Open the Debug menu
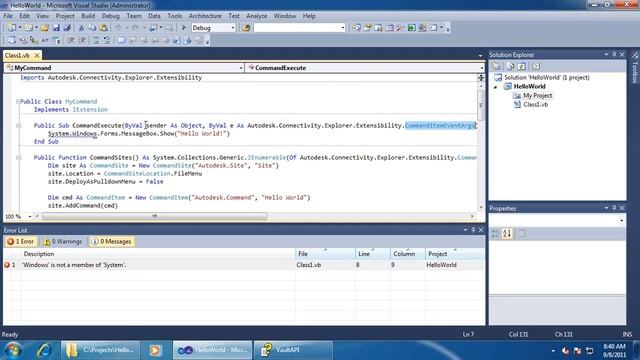This screenshot has width=640, height=360. click(110, 16)
